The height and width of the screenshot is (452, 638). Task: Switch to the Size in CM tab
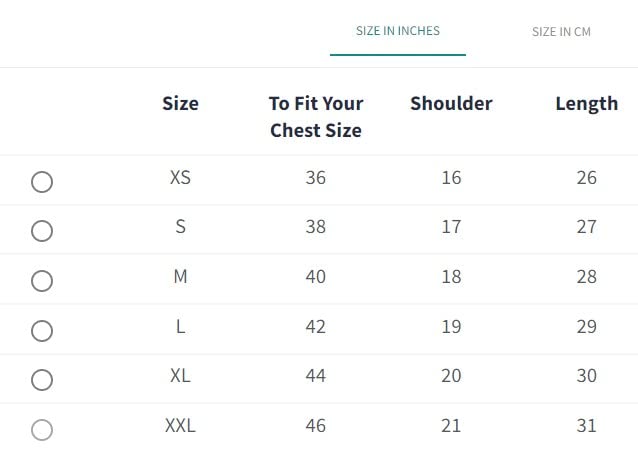click(561, 32)
